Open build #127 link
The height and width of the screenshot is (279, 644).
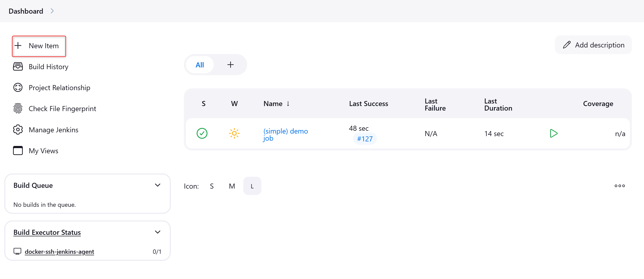click(x=365, y=139)
